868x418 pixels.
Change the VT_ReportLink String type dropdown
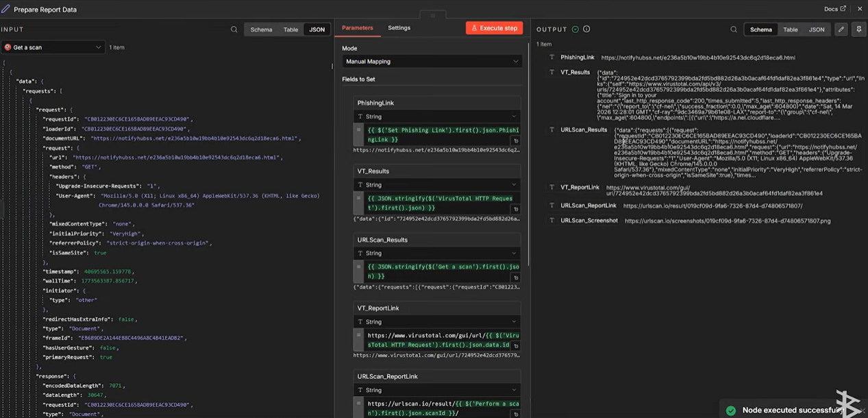click(x=436, y=322)
